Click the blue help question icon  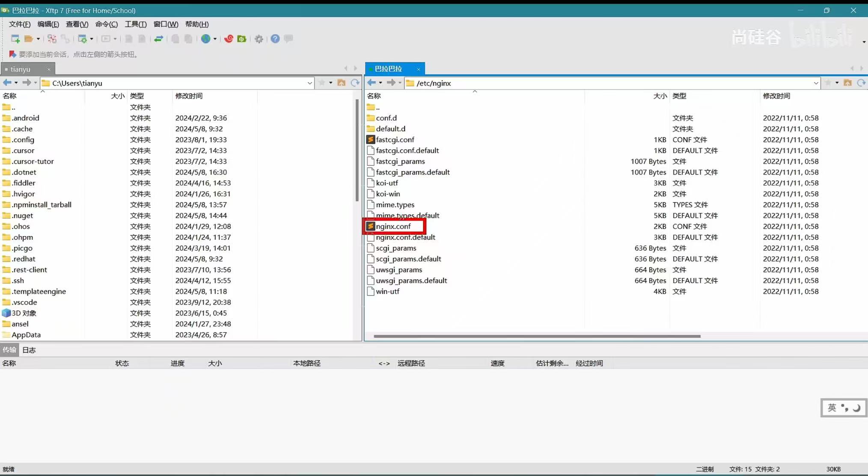275,39
